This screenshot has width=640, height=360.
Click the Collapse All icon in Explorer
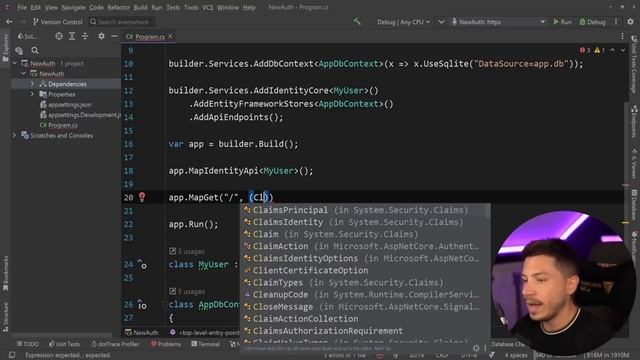tap(85, 36)
